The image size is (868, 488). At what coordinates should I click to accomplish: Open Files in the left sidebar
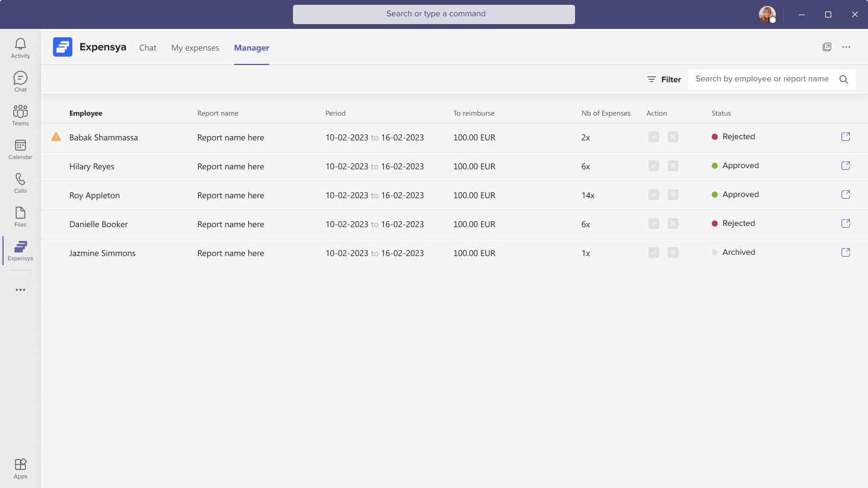point(20,217)
